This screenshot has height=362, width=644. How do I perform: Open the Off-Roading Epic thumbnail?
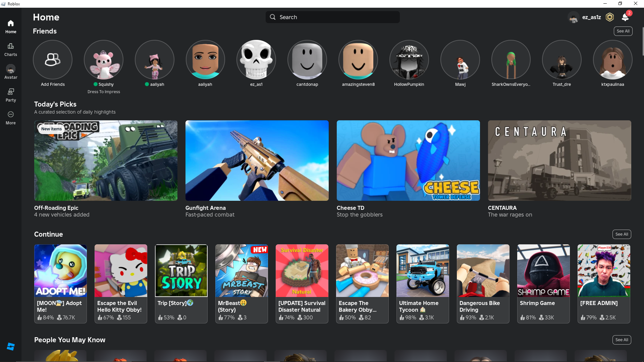(x=106, y=161)
